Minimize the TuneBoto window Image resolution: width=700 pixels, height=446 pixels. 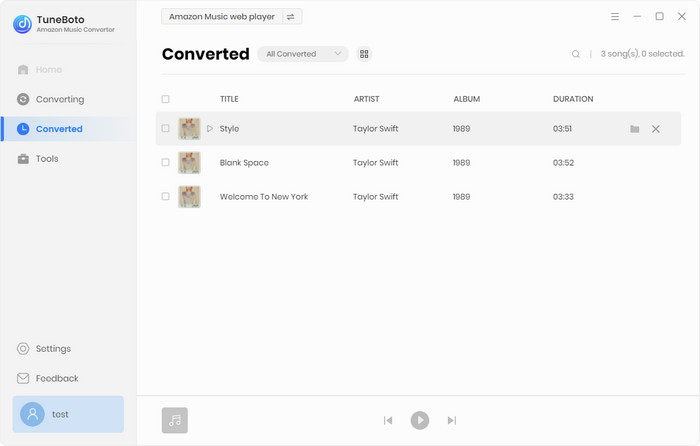pyautogui.click(x=637, y=17)
